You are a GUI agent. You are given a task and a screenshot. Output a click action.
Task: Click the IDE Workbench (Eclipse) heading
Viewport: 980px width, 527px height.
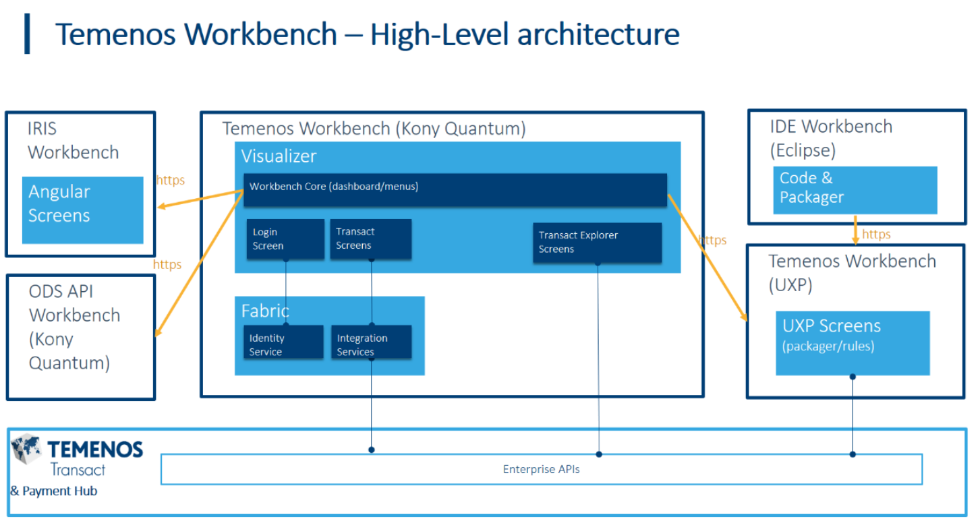(x=830, y=137)
